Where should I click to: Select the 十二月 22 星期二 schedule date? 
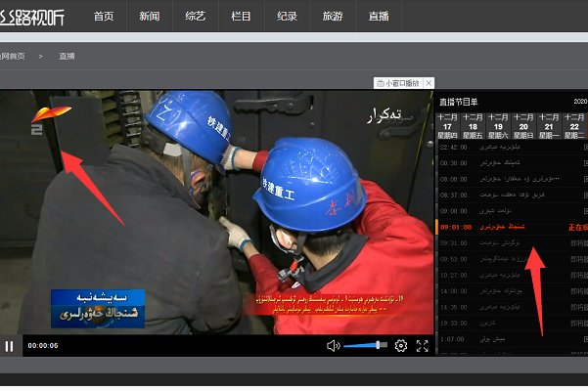click(x=574, y=126)
